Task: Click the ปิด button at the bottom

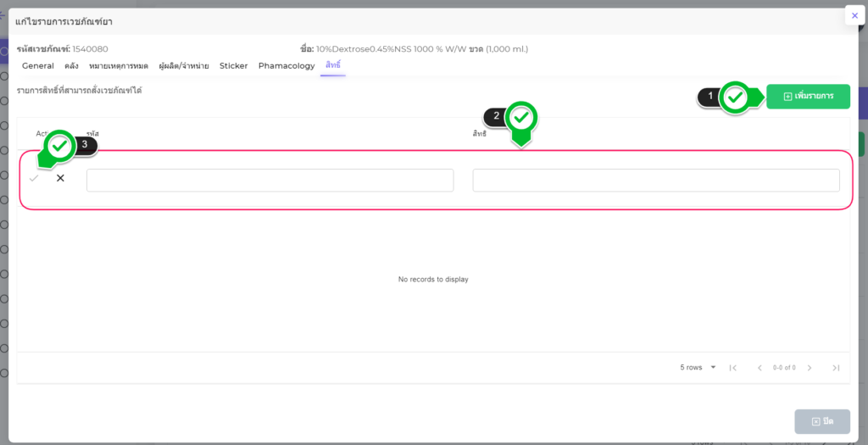Action: (x=821, y=421)
